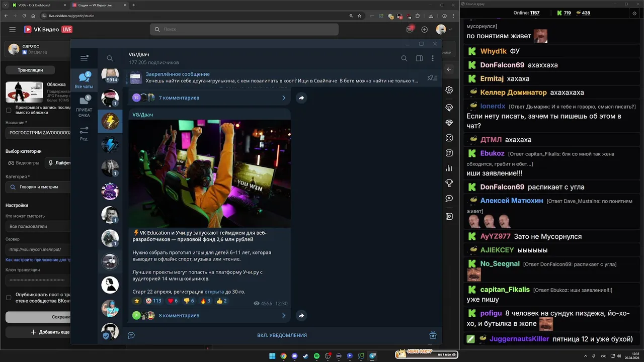Viewport: 644px width, 362px height.
Task: Select the lightning bolt VG/Двач chat avatar
Action: [110, 121]
